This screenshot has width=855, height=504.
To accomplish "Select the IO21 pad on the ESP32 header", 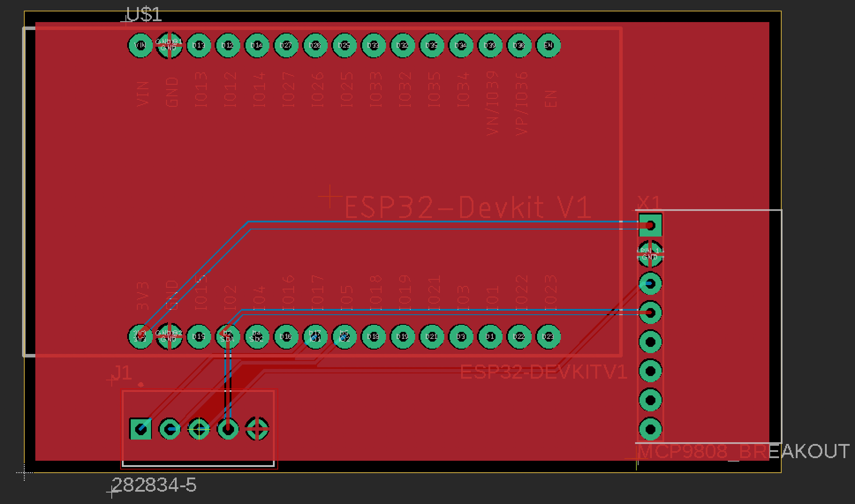I will 431,337.
